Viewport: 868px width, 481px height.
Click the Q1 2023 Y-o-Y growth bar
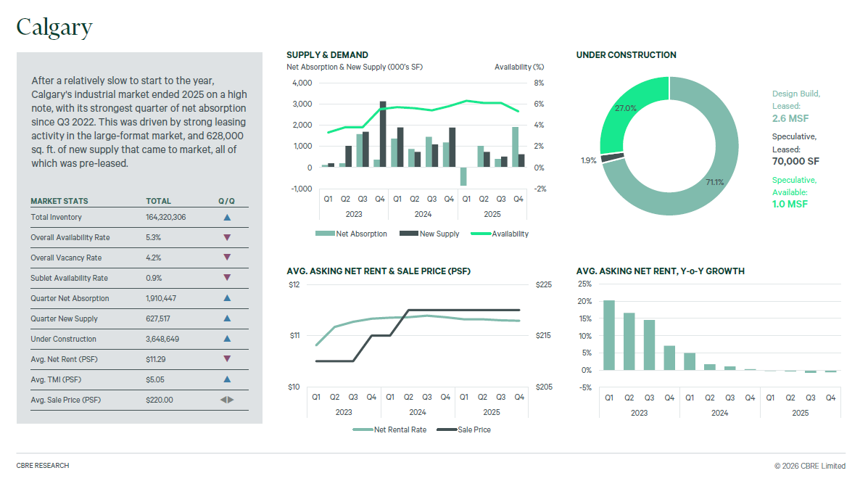coord(609,335)
